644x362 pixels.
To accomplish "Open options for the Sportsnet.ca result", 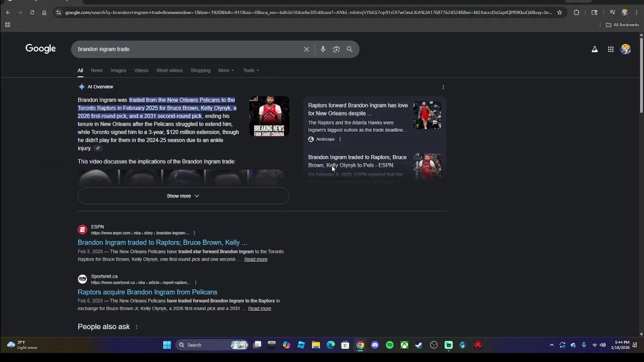I will [196, 283].
